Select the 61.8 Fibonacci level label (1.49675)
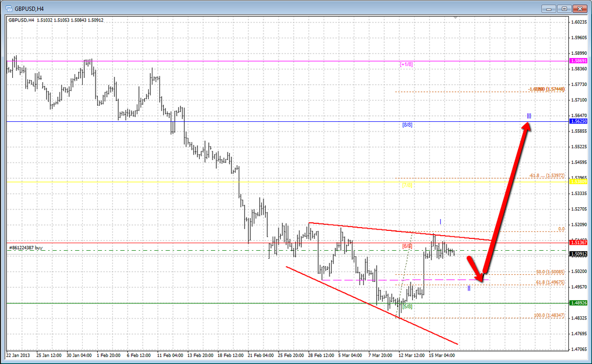 [x=550, y=282]
